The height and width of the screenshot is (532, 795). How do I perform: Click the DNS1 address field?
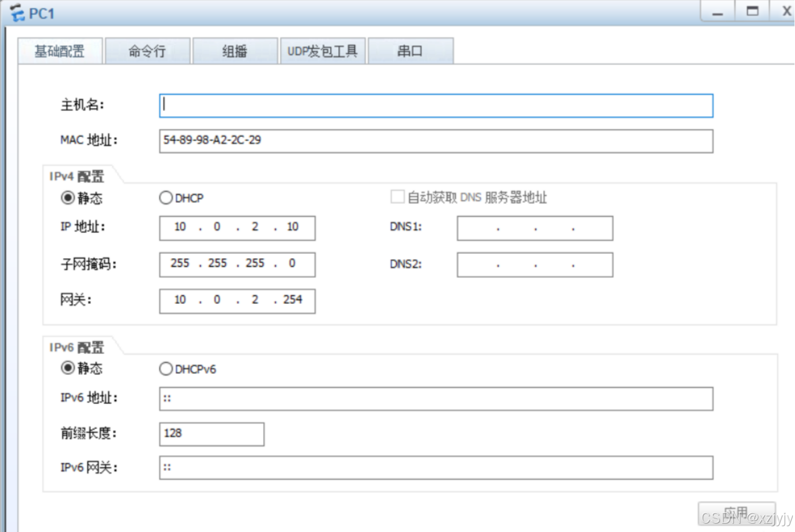click(535, 228)
